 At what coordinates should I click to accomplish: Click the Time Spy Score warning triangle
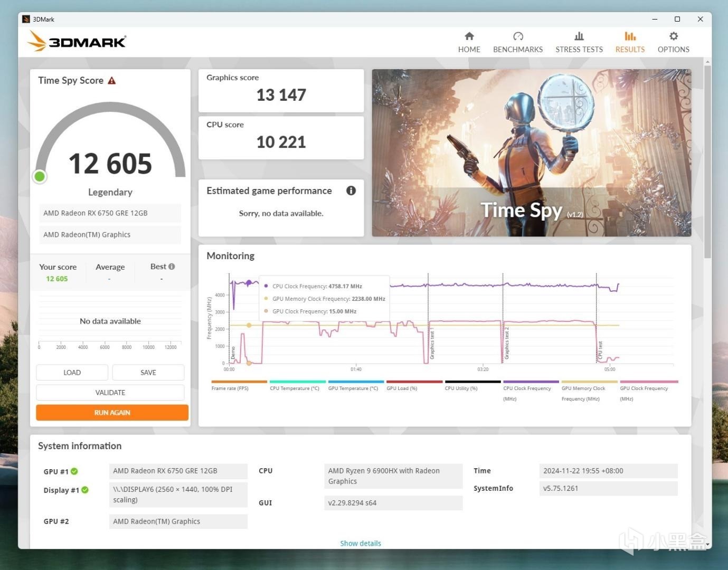(112, 81)
